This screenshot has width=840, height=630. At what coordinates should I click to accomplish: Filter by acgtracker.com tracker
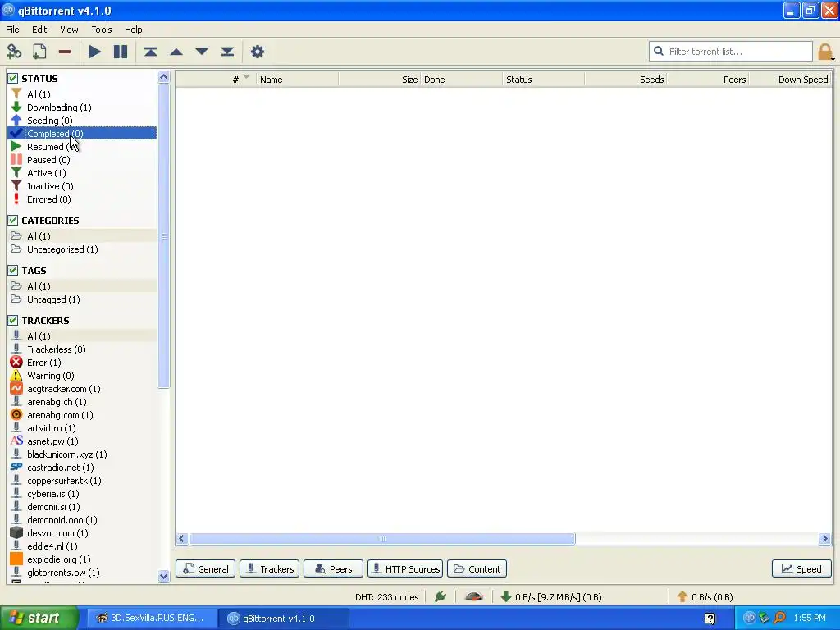coord(83,389)
